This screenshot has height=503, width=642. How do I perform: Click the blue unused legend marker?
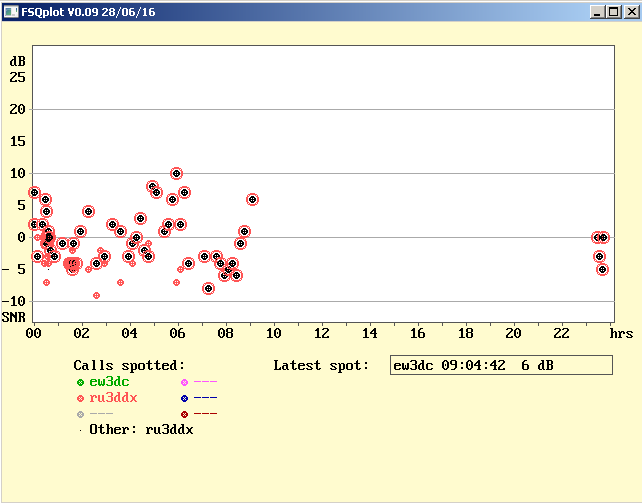pos(184,398)
